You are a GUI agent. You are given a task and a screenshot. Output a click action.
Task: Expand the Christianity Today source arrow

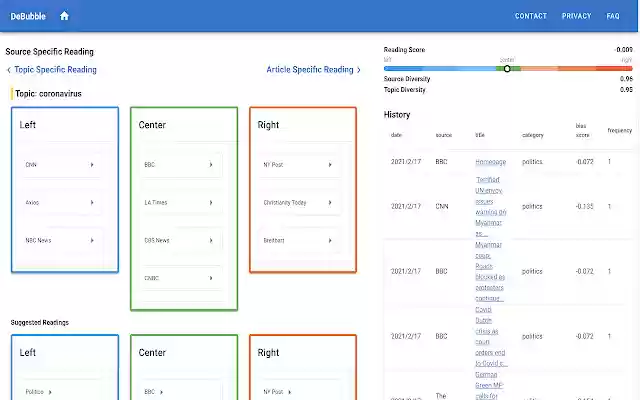click(330, 202)
